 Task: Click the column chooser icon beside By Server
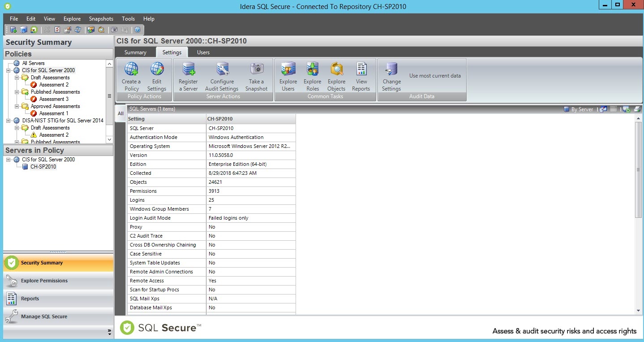click(x=603, y=109)
